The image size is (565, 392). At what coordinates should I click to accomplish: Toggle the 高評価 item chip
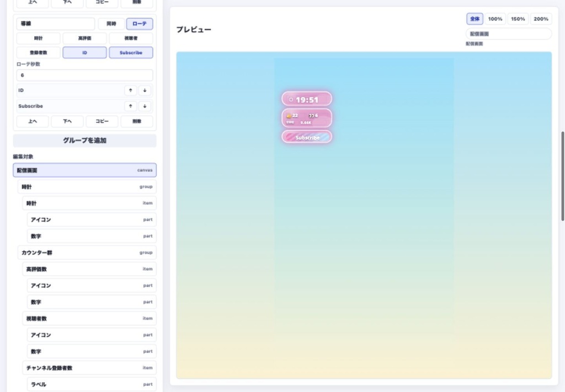[84, 38]
